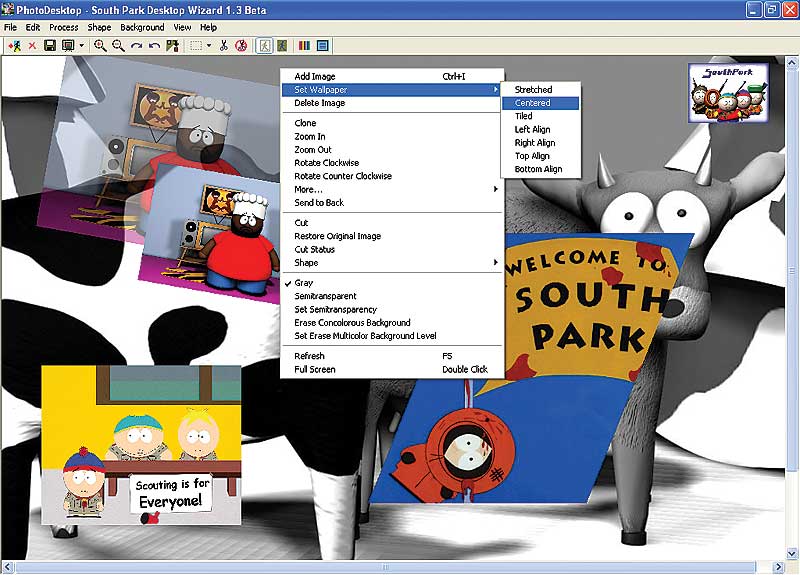Choose Erase Concolorous Background

(x=392, y=322)
